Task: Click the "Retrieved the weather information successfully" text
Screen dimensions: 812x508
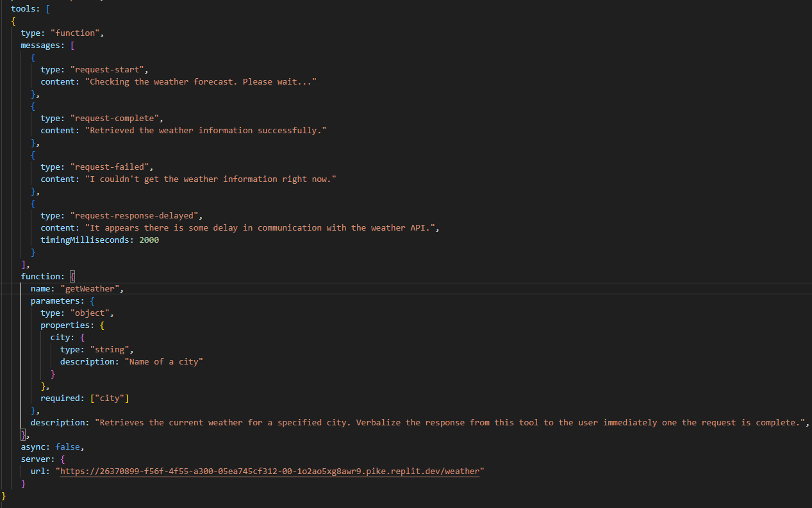Action: click(x=205, y=131)
